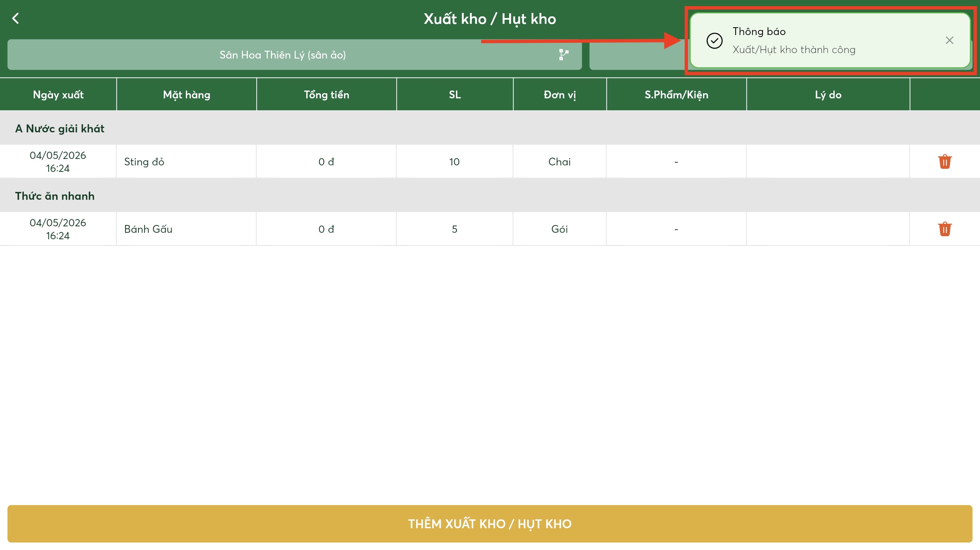Viewport: 980px width, 550px height.
Task: Click the Xuất kho / Hụt kho title
Action: [490, 19]
